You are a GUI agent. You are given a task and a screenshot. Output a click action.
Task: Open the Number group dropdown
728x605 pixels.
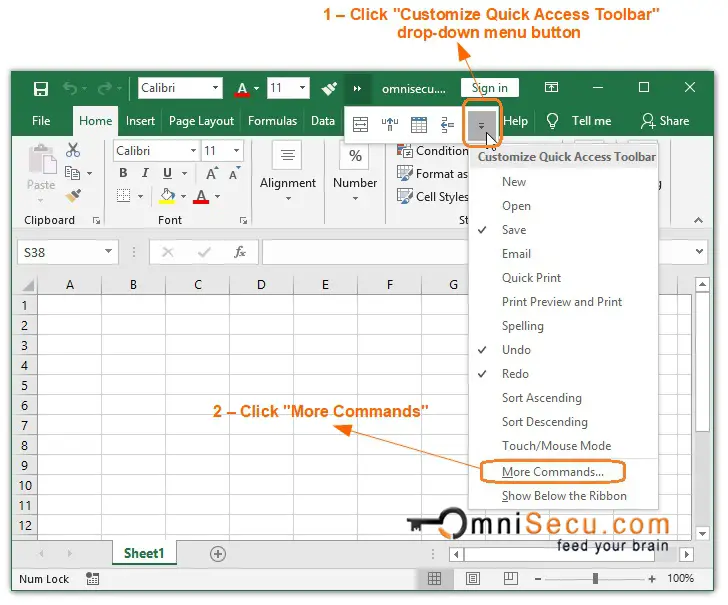(x=355, y=198)
